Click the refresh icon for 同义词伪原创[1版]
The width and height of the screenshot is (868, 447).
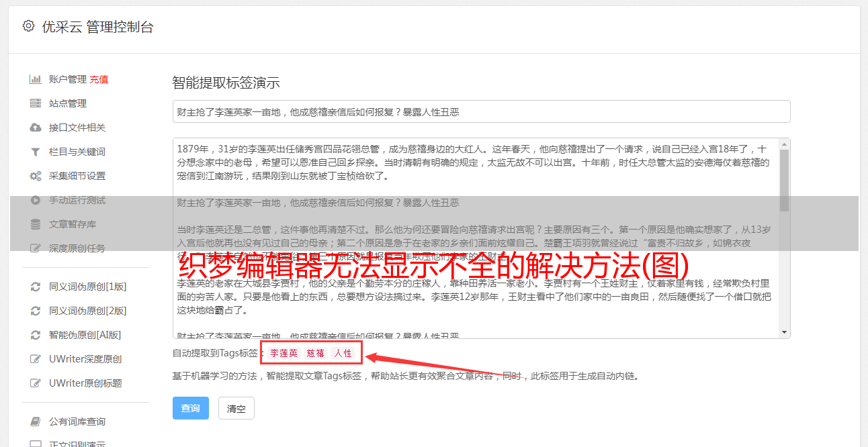tap(36, 287)
